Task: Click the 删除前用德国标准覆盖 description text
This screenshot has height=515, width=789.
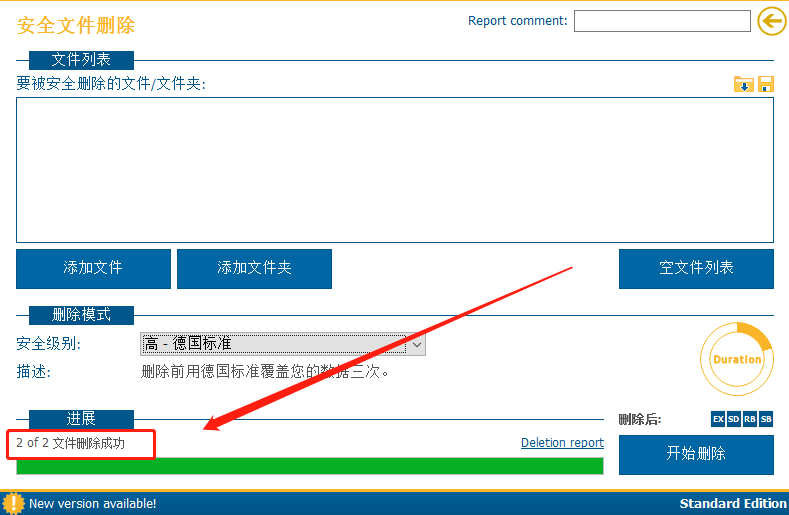Action: pyautogui.click(x=265, y=372)
